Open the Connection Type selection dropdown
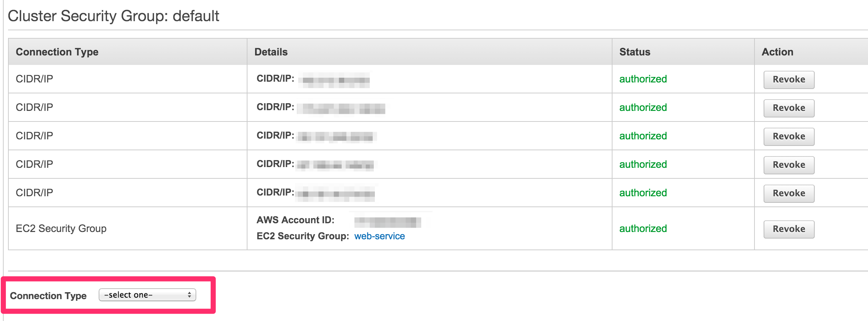Viewport: 868px width, 321px height. coord(147,295)
